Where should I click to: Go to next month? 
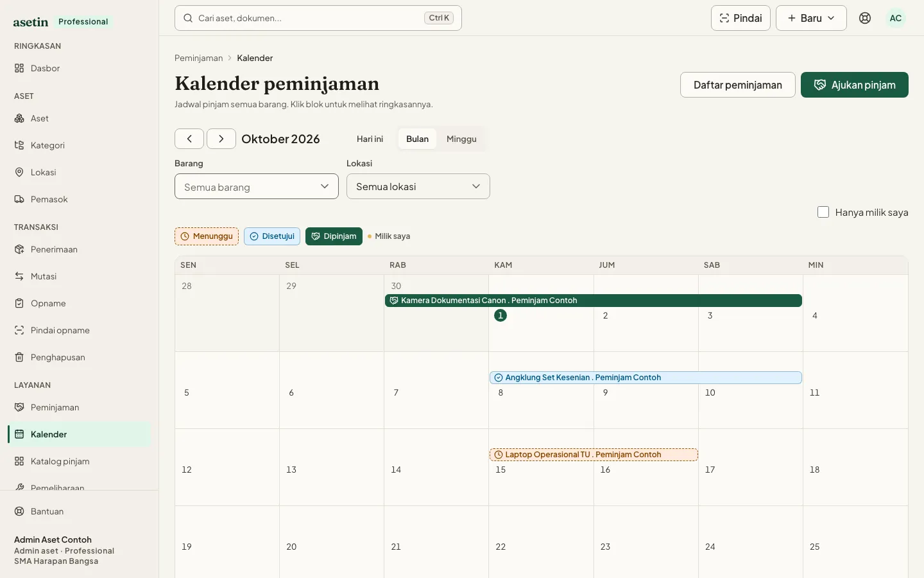[221, 139]
